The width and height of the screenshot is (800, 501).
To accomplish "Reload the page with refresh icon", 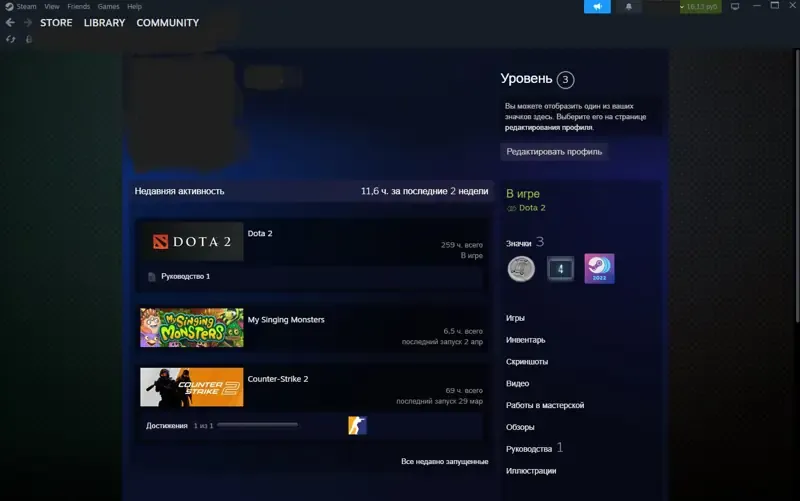I will point(11,39).
